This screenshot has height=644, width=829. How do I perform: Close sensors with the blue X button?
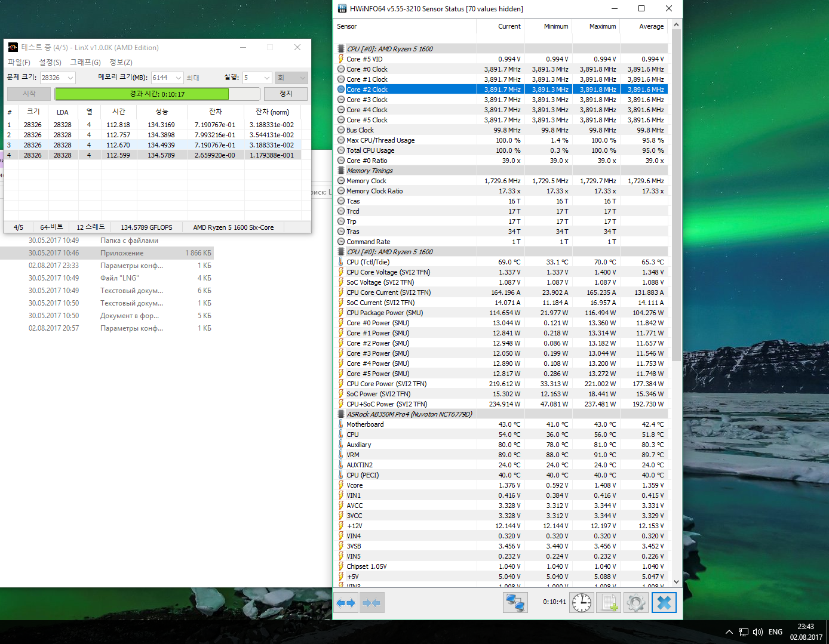[x=664, y=603]
